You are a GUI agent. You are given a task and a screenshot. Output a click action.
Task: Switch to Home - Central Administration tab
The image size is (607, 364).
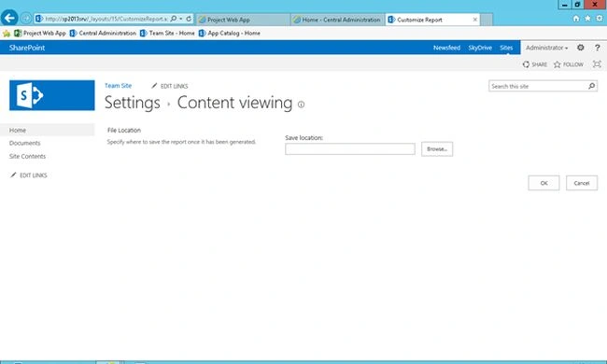point(337,20)
